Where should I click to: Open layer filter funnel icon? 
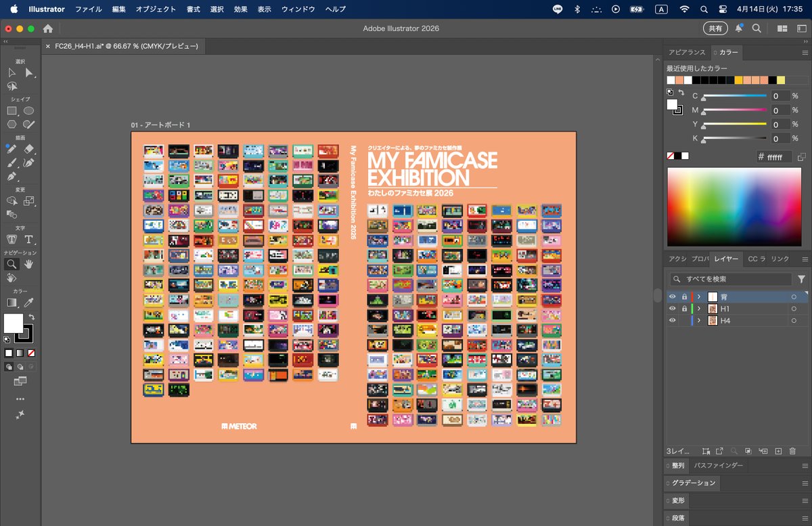tap(802, 279)
